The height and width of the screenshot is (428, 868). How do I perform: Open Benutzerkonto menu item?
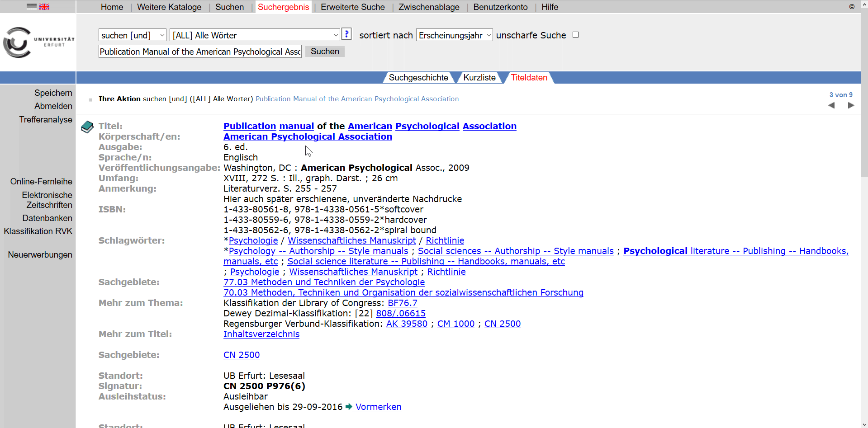coord(500,7)
